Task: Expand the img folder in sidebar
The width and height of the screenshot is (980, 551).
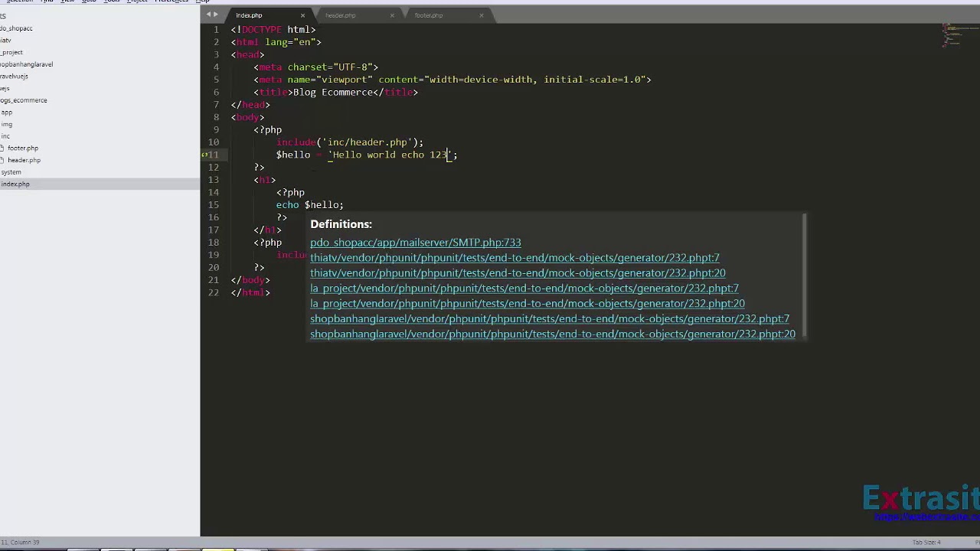Action: tap(6, 124)
